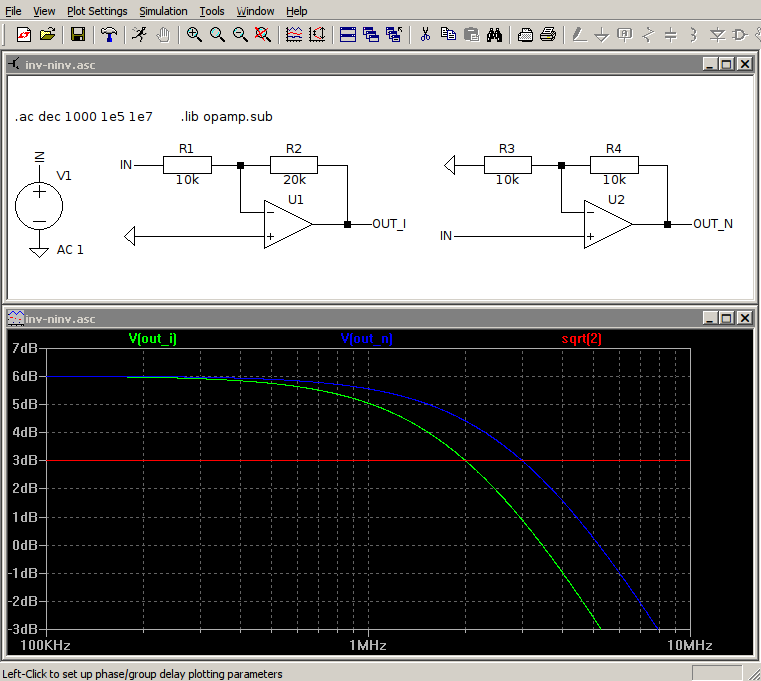Click the OUT_I net label

(x=389, y=224)
